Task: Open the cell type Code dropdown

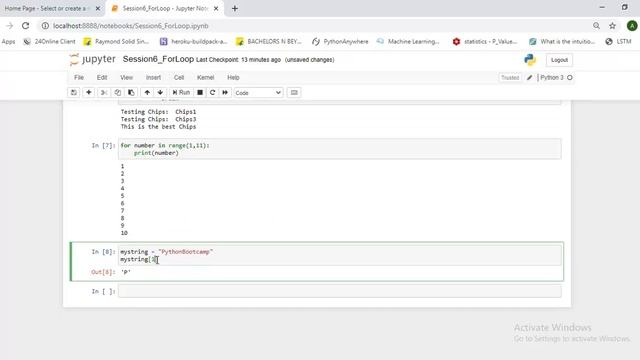Action: pos(258,93)
